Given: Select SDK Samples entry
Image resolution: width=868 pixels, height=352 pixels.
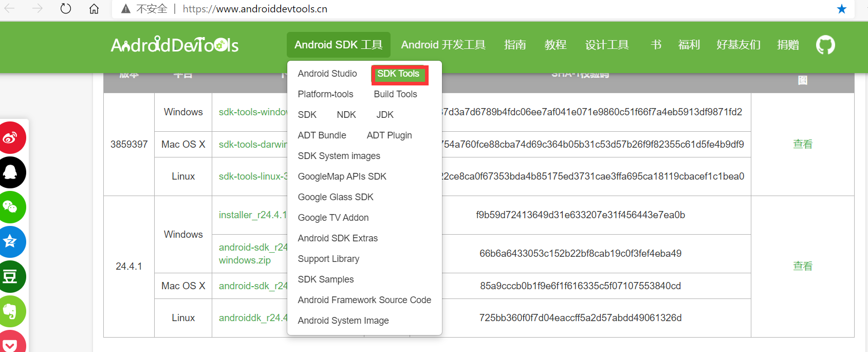Looking at the screenshot, I should coord(326,279).
